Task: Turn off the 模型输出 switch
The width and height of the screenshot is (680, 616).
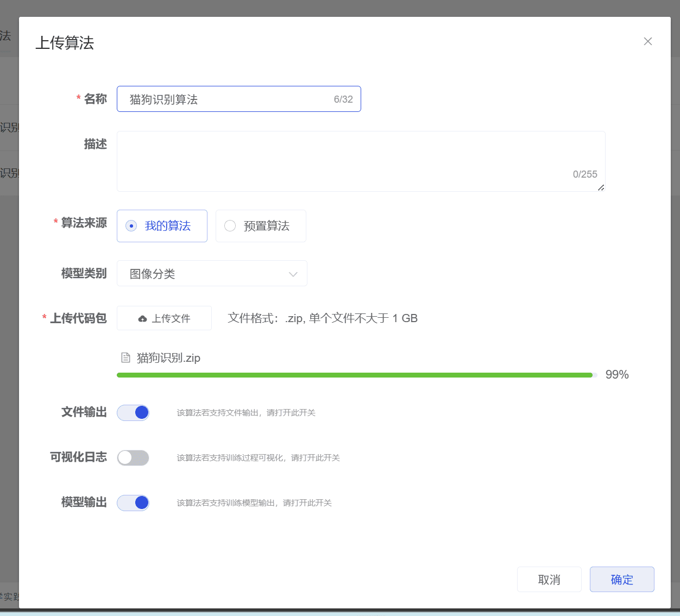Action: click(133, 503)
